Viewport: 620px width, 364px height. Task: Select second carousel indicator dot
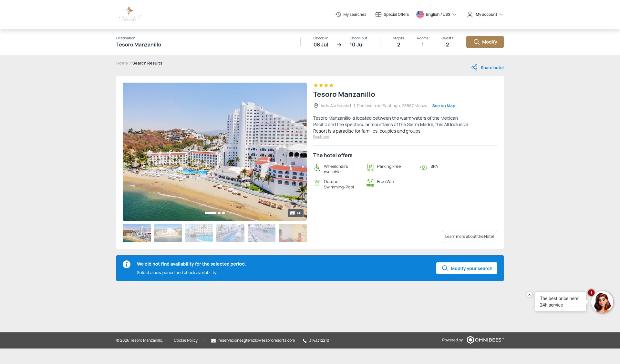[219, 213]
